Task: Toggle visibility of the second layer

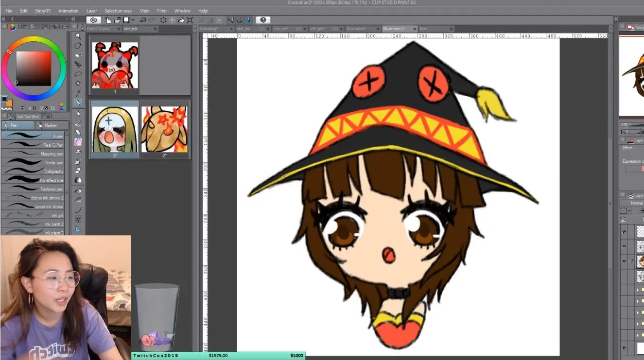Action: tap(624, 247)
